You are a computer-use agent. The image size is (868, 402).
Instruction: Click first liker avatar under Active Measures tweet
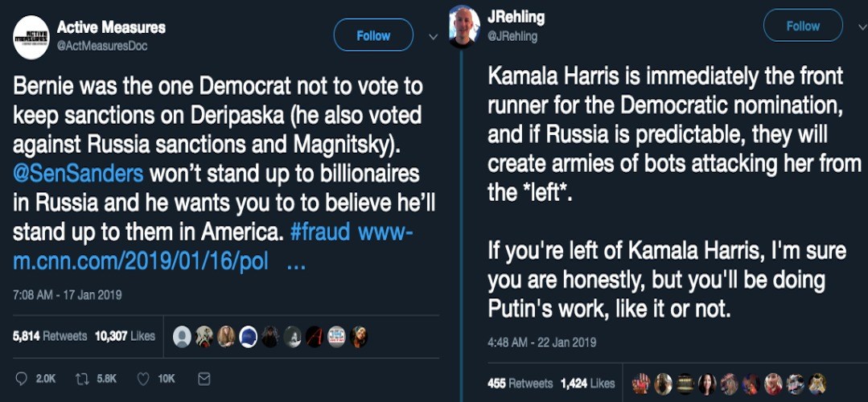(x=182, y=337)
